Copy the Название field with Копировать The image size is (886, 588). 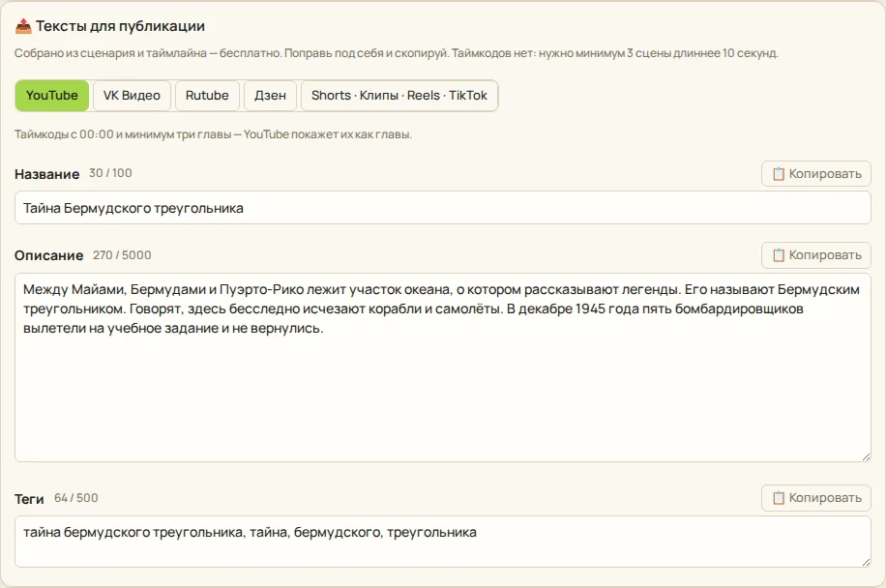[816, 174]
